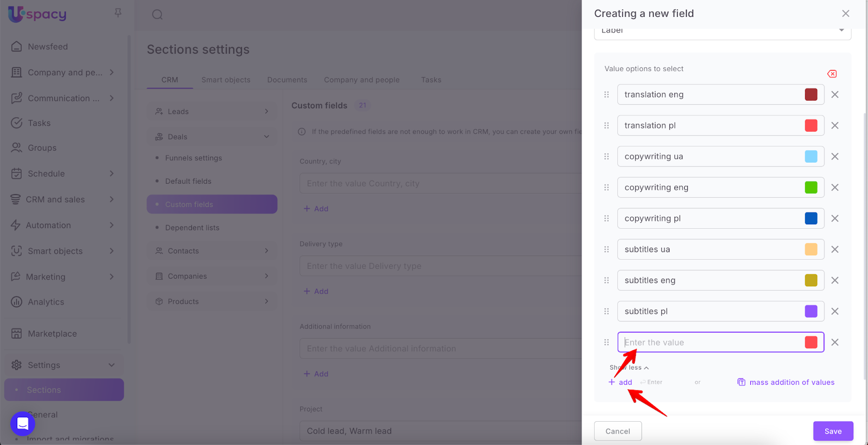Switch to the Documents tab
This screenshot has width=868, height=445.
pyautogui.click(x=287, y=80)
